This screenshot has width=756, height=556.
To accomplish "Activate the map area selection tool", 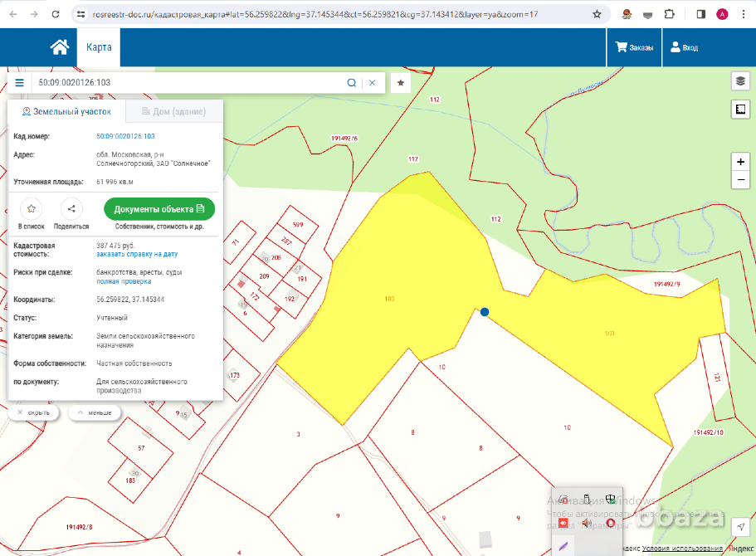I will 740,109.
